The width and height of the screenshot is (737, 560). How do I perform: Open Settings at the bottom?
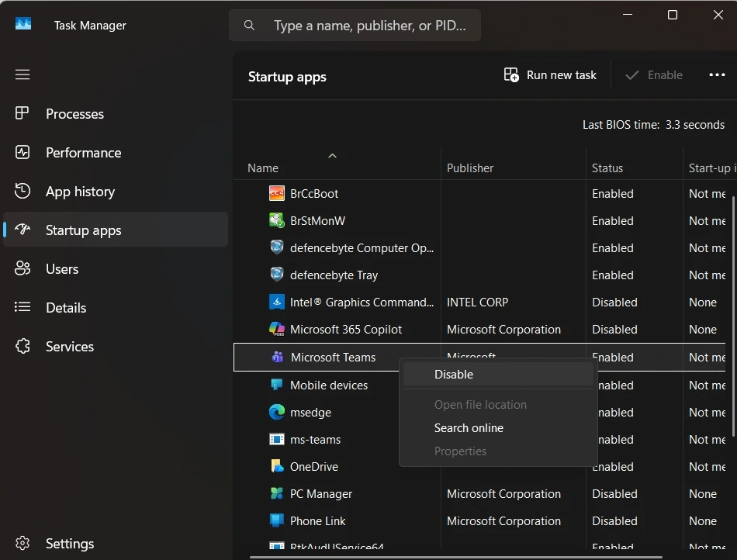pyautogui.click(x=116, y=543)
